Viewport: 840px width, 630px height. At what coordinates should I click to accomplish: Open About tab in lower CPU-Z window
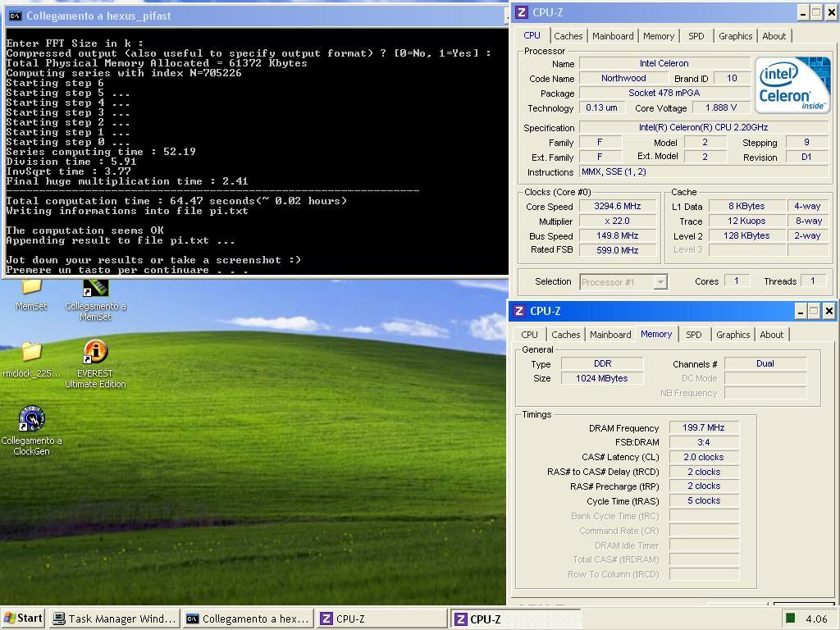(x=771, y=335)
